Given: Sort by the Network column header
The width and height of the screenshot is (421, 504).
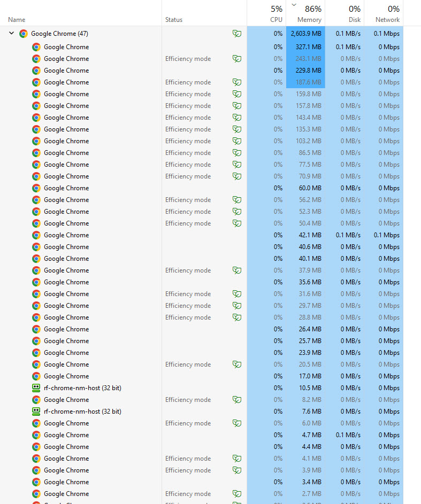Looking at the screenshot, I should (x=387, y=20).
